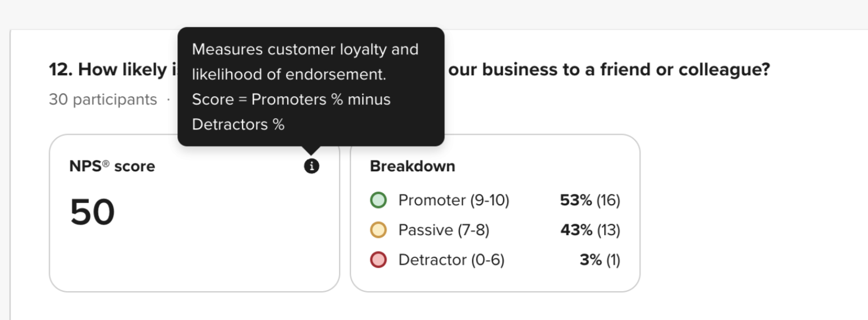Screen dimensions: 868x320
Task: Click the yellow Passive circle icon
Action: click(x=378, y=230)
